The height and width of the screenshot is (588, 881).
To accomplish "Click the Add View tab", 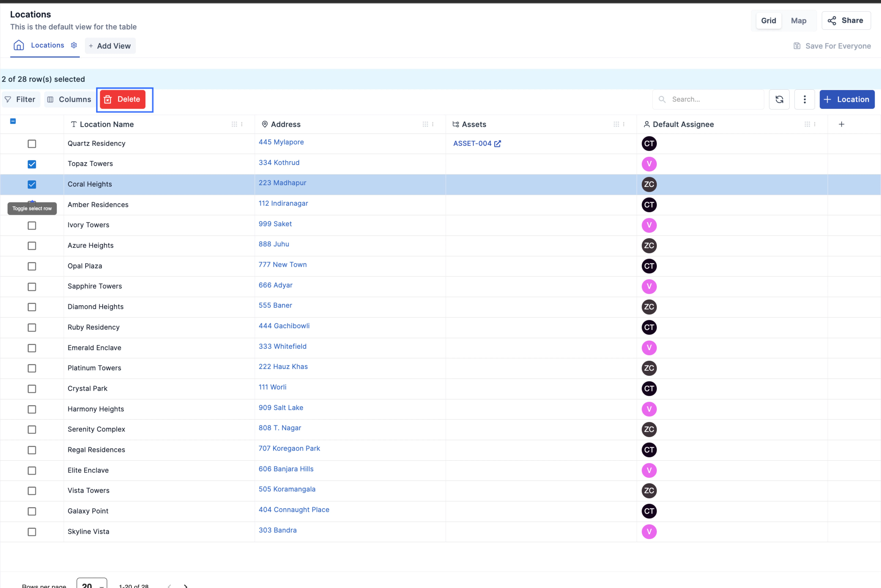I will click(110, 46).
